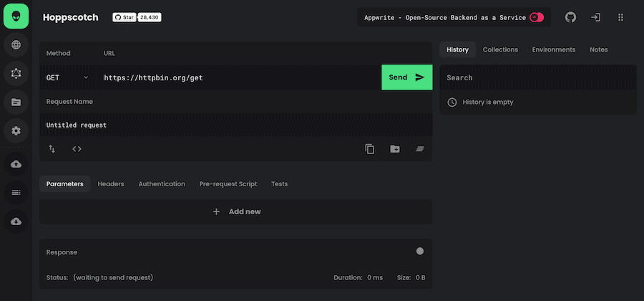Switch to the Headers tab
Image resolution: width=644 pixels, height=301 pixels.
111,184
